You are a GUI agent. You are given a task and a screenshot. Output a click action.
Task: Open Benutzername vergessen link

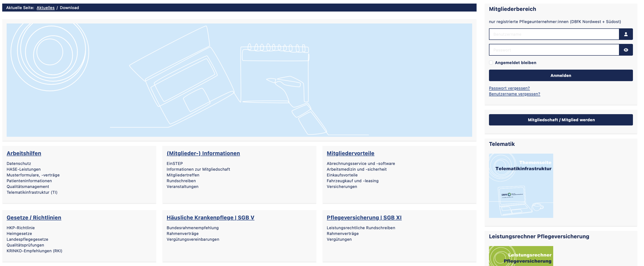[514, 94]
